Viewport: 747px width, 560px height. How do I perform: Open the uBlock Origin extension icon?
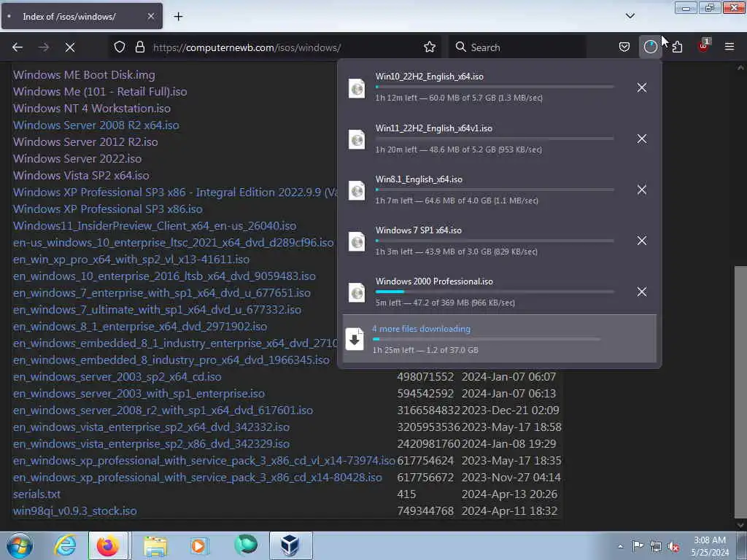pos(704,46)
